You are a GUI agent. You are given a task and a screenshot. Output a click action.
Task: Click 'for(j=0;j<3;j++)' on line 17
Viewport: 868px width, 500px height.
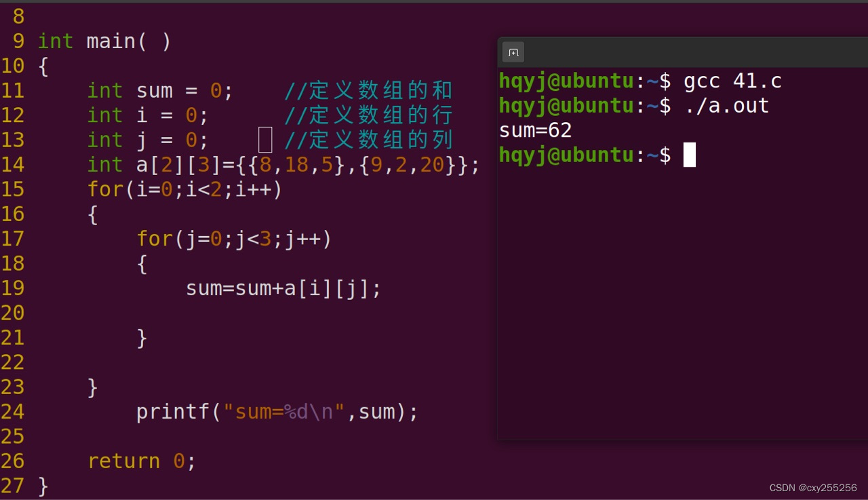234,239
